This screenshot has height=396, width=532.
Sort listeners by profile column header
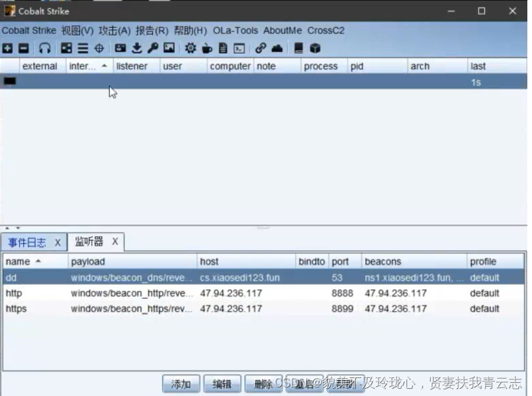coord(495,261)
